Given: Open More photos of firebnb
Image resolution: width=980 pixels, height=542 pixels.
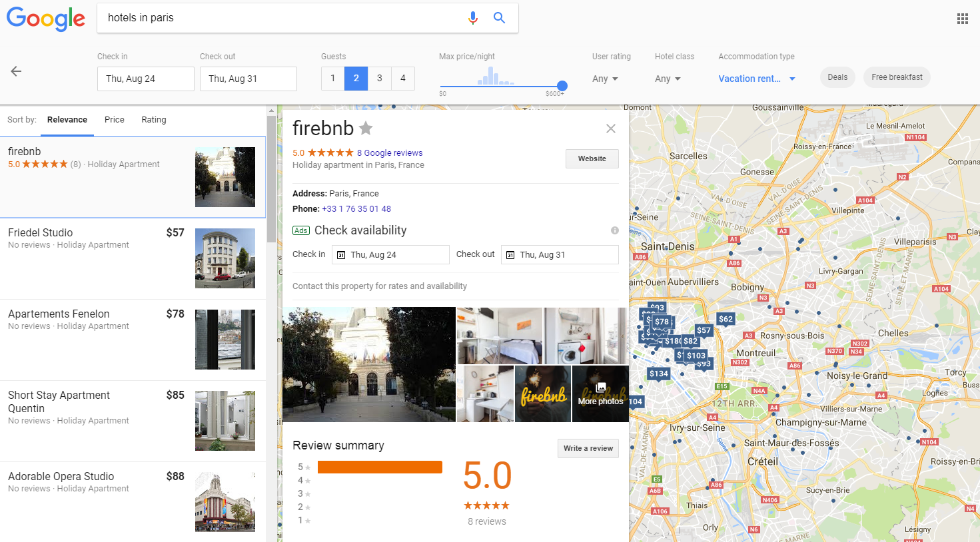Looking at the screenshot, I should point(600,394).
